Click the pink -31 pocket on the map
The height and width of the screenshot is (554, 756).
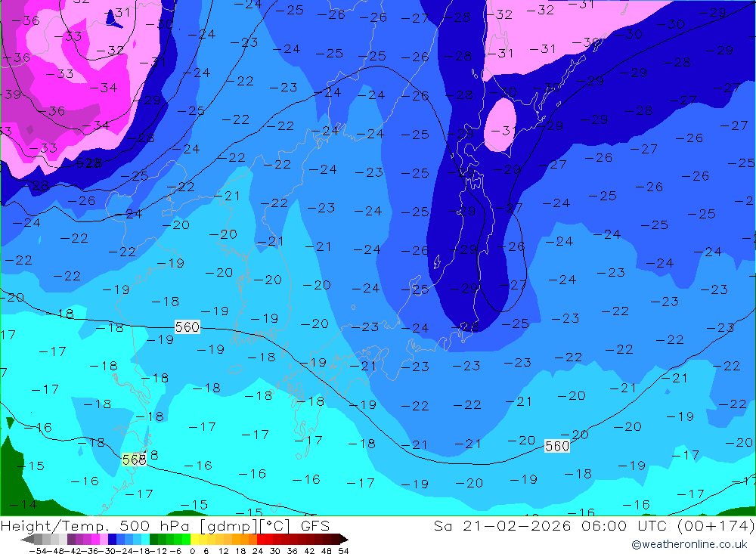point(500,125)
